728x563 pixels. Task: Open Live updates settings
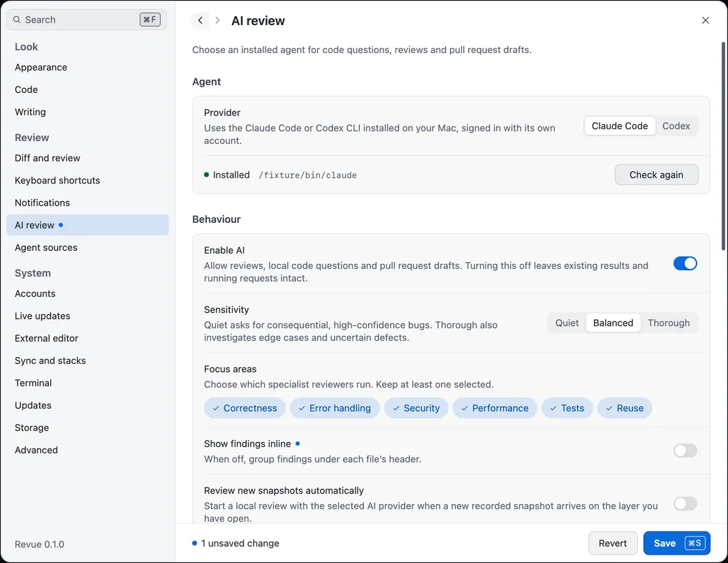point(87,316)
